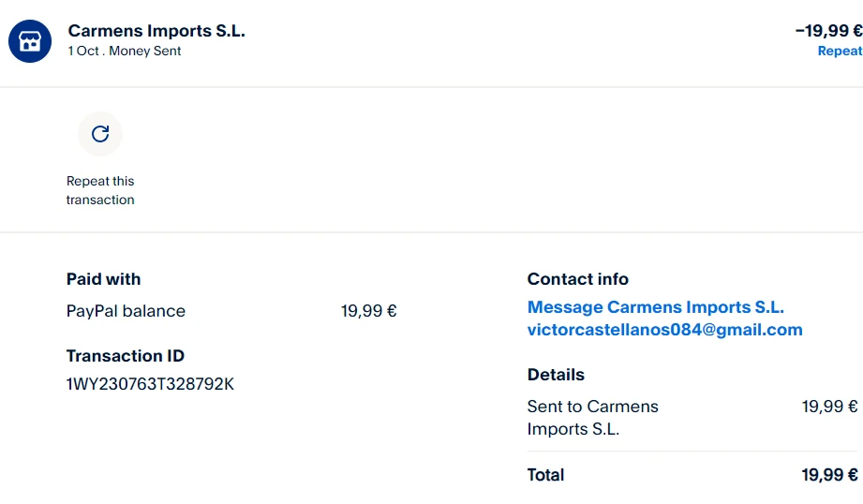Click the circular repeat arrow icon
Screen dimensions: 863x504
100,134
